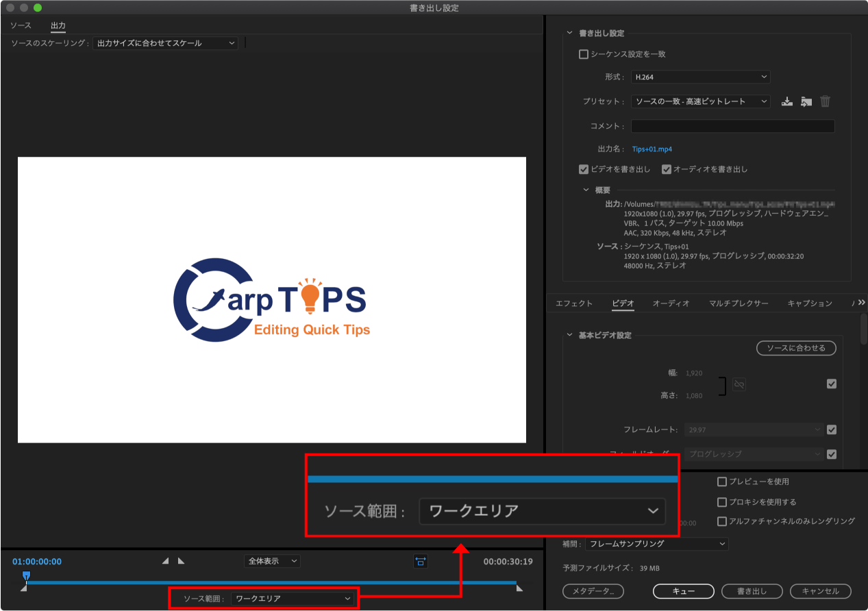
Task: Click the out-point handle at timeline end
Action: (x=519, y=588)
